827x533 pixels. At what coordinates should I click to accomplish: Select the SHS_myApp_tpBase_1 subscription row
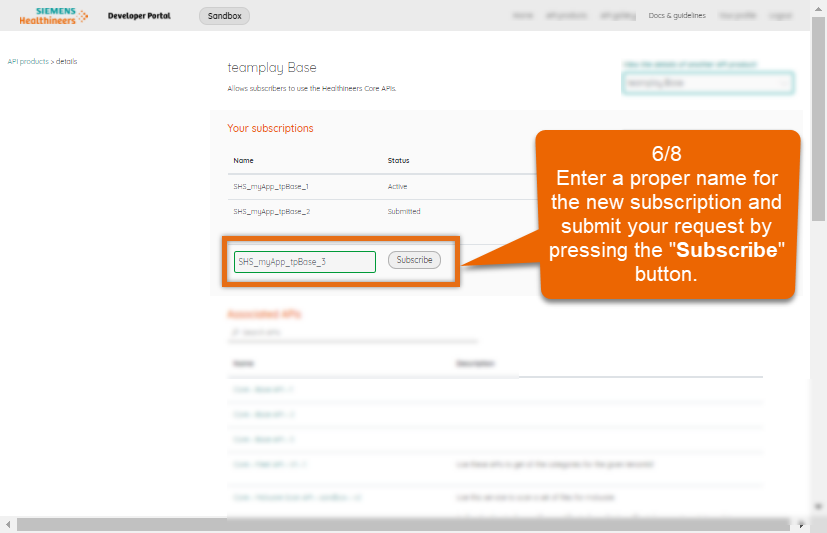click(x=271, y=187)
